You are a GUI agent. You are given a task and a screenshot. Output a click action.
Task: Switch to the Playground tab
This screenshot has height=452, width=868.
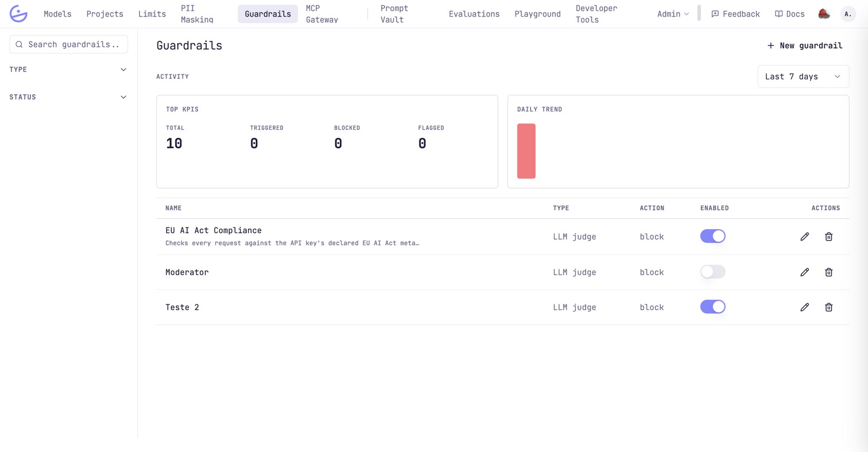(537, 14)
